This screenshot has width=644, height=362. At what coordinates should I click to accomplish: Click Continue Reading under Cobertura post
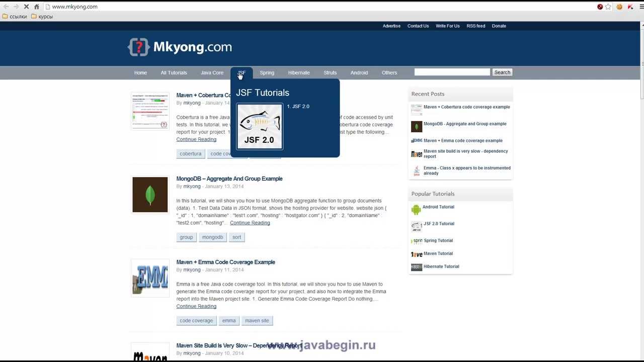point(196,140)
